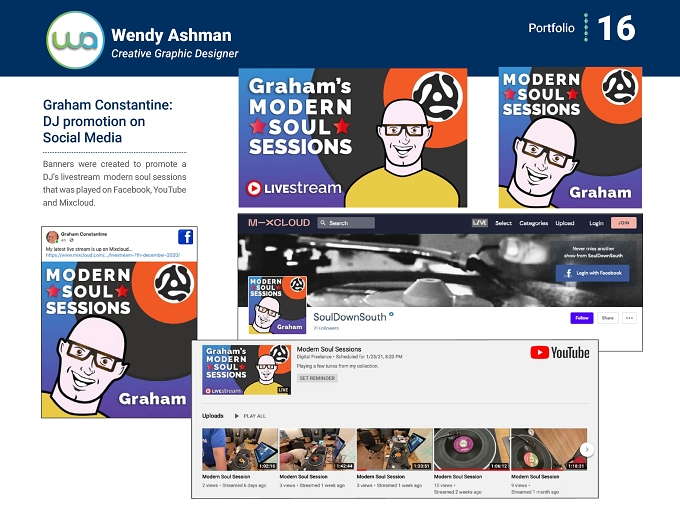Image resolution: width=680 pixels, height=525 pixels.
Task: Open the last vinyl record upload thumbnail
Action: 549,450
